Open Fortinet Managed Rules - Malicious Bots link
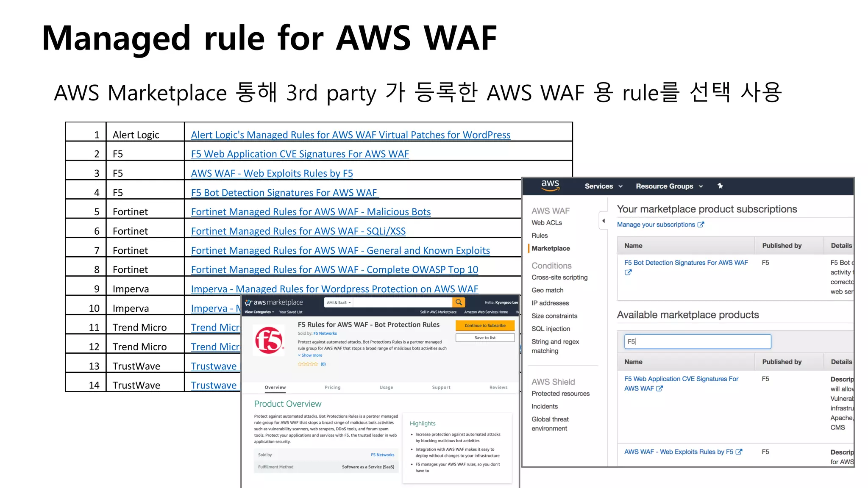Image resolution: width=868 pixels, height=488 pixels. [311, 212]
